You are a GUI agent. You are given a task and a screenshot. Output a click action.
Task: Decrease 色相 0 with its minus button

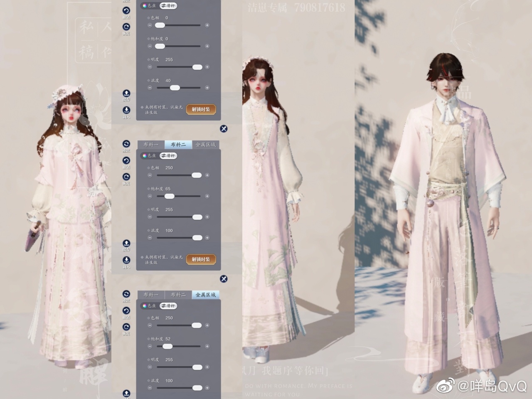(150, 25)
